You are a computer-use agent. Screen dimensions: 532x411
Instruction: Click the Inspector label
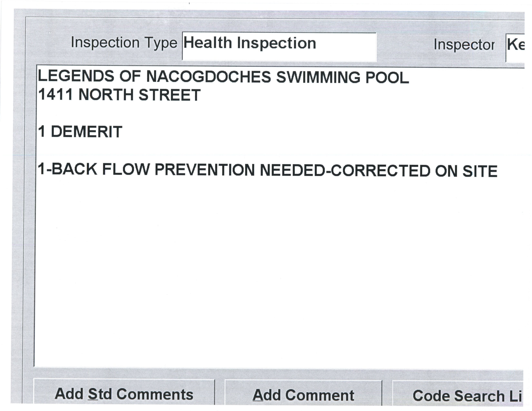pos(464,45)
